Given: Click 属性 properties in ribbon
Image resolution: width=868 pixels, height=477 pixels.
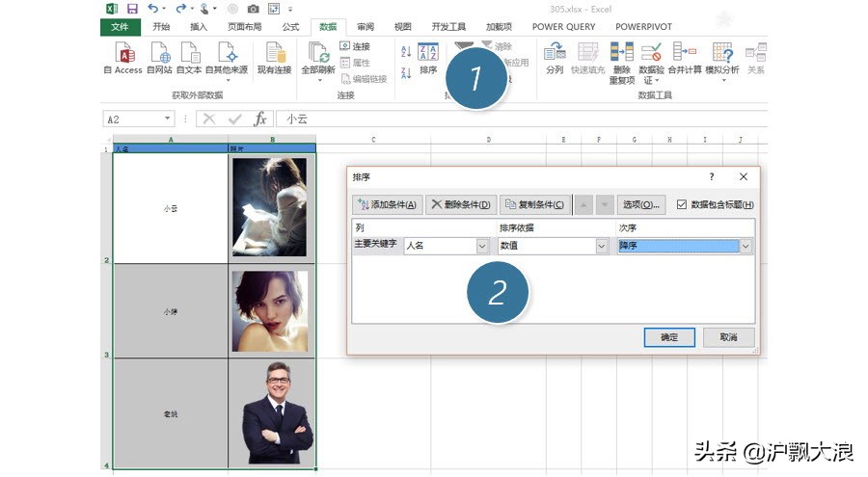Looking at the screenshot, I should 355,63.
